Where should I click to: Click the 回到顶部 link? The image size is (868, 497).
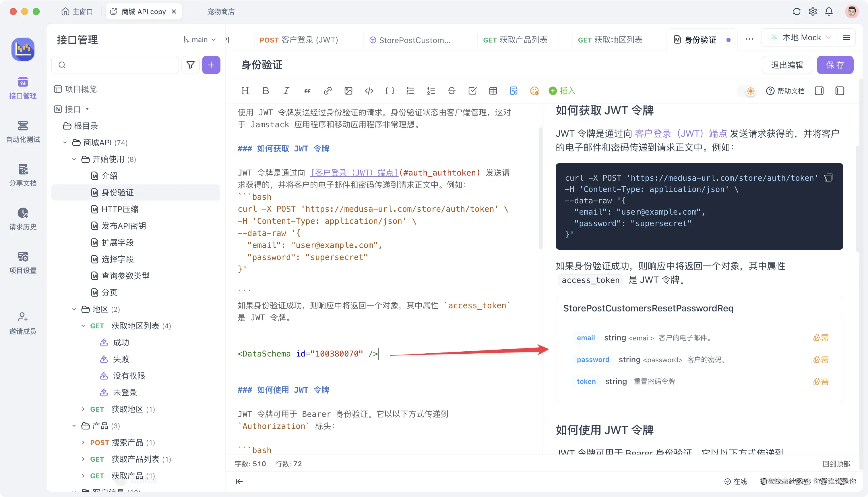click(836, 464)
